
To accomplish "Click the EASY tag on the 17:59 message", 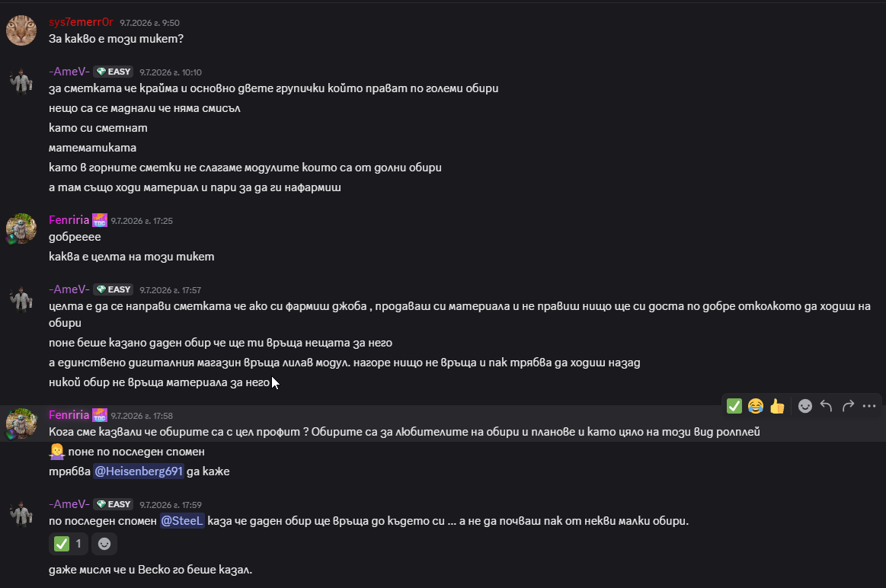I will point(114,504).
